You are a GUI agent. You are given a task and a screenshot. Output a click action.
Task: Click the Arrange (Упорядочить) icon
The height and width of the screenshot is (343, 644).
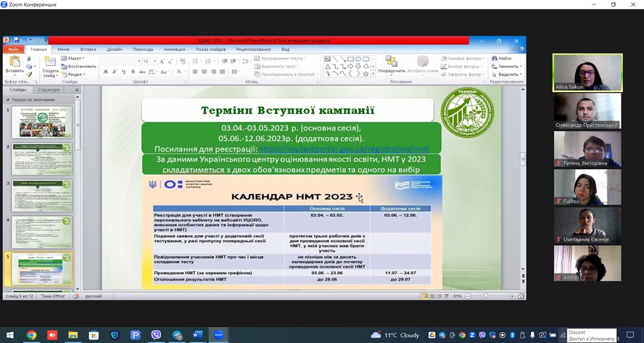click(392, 61)
